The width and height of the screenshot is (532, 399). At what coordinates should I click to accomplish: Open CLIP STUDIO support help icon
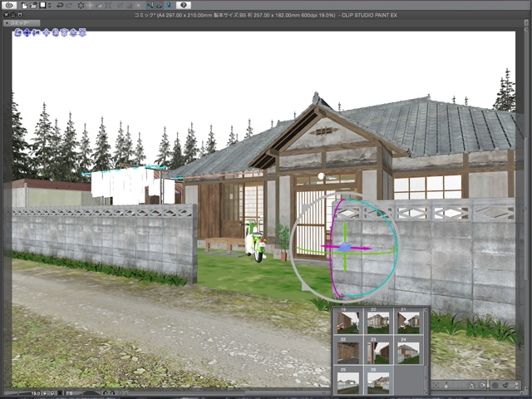tap(184, 5)
